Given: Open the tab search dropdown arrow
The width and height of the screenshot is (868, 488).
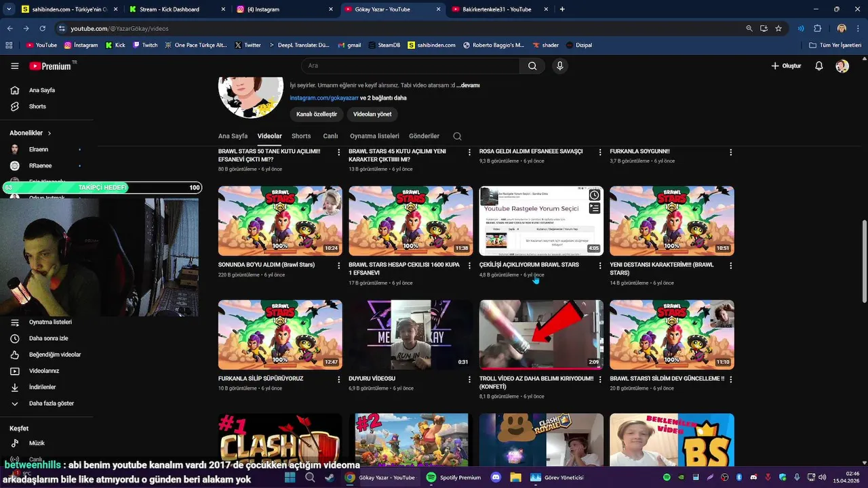Looking at the screenshot, I should [9, 9].
